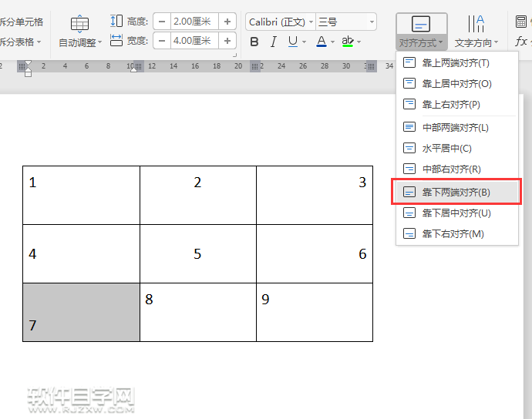The image size is (532, 419).
Task: Open the 文字方向 dropdown
Action: pyautogui.click(x=476, y=43)
